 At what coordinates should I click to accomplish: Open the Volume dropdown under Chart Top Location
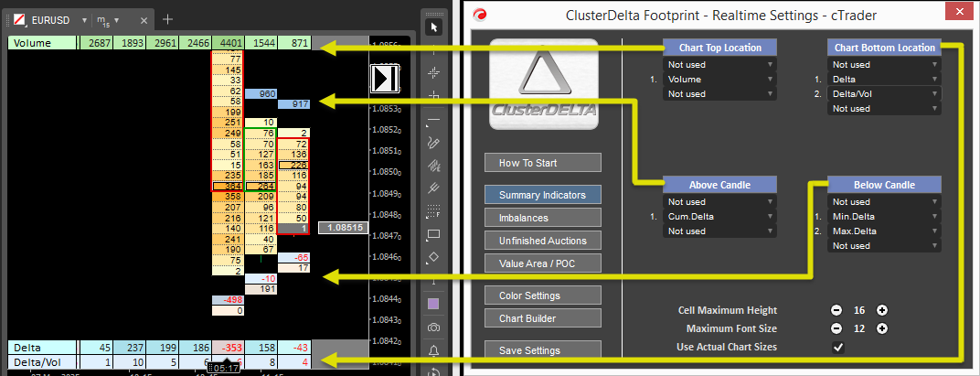tap(720, 80)
